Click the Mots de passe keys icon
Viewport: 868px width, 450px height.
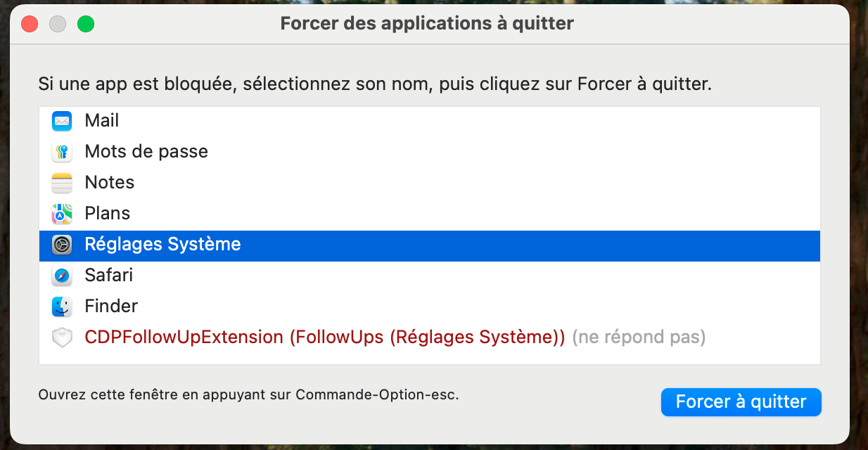(x=62, y=152)
